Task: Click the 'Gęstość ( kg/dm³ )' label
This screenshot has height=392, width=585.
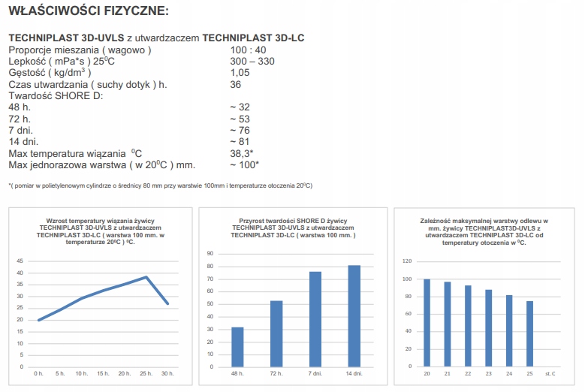Action: [x=50, y=73]
